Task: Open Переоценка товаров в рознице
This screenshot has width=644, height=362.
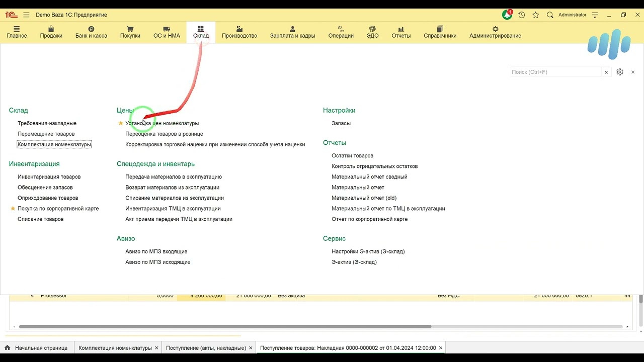Action: 164,134
